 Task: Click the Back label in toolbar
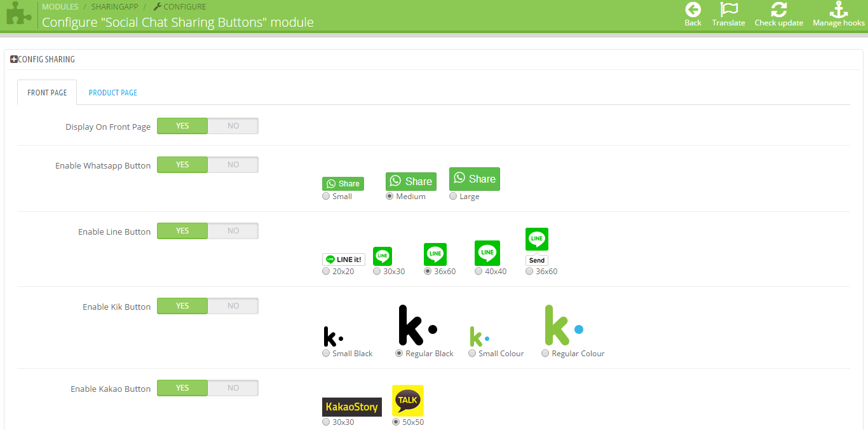pyautogui.click(x=693, y=23)
